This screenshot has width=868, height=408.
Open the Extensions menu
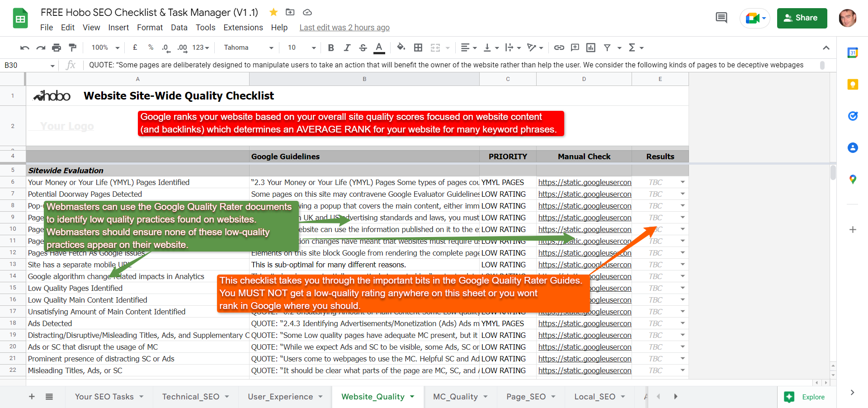243,28
